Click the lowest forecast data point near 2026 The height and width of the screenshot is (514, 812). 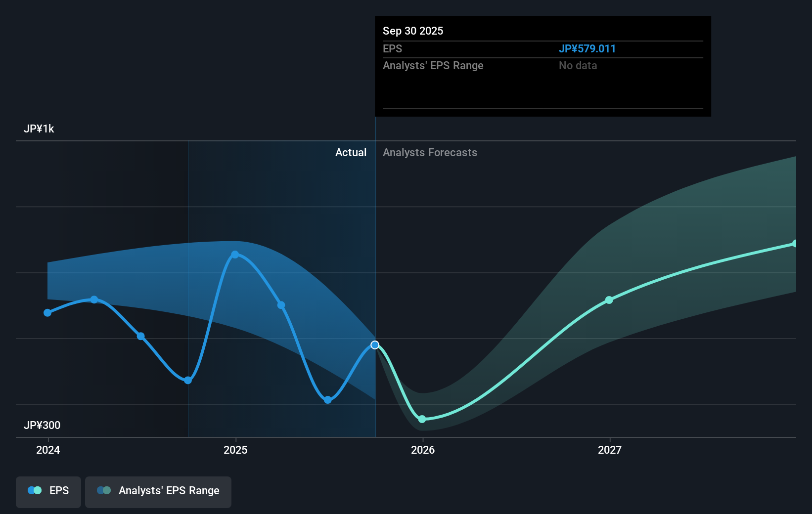(x=422, y=419)
